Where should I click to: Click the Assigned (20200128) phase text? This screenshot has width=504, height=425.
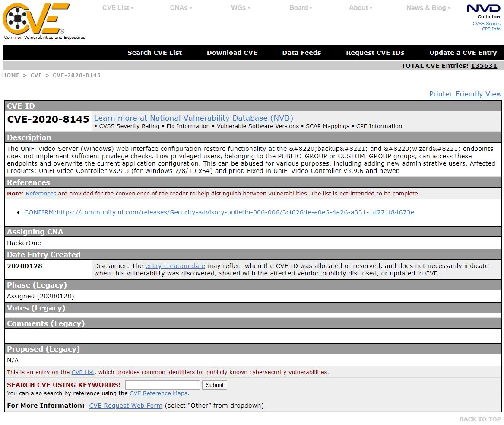click(41, 296)
